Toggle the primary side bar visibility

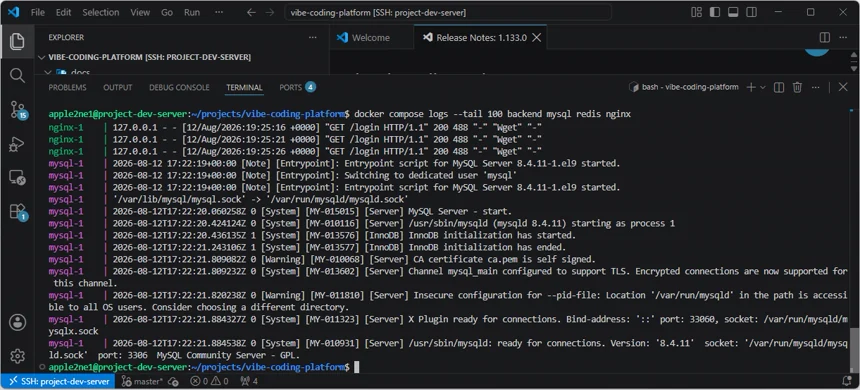tap(715, 12)
